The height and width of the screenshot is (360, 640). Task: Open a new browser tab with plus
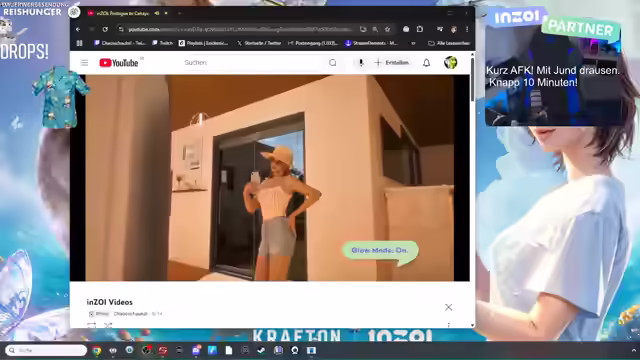click(x=179, y=13)
